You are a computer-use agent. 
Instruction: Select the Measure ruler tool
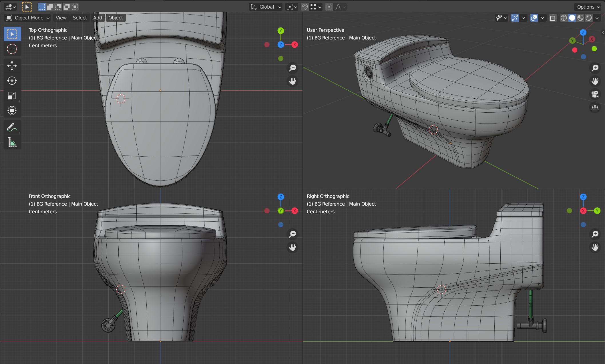tap(12, 142)
